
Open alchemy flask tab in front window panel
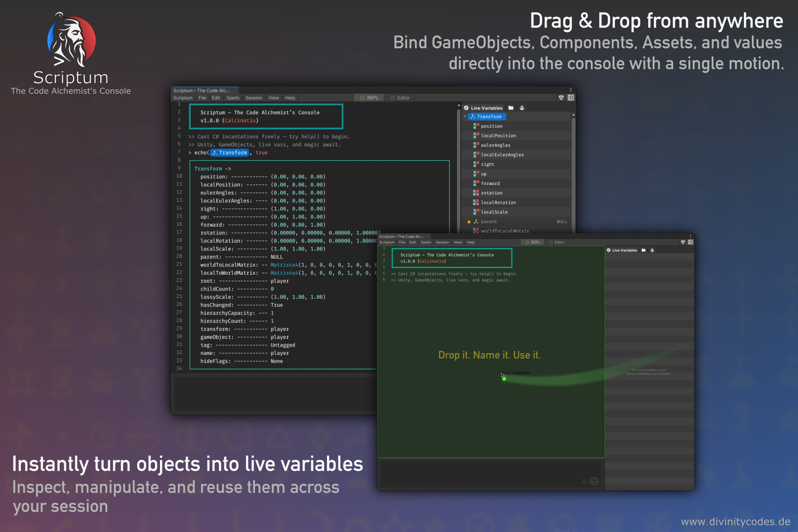pos(652,250)
